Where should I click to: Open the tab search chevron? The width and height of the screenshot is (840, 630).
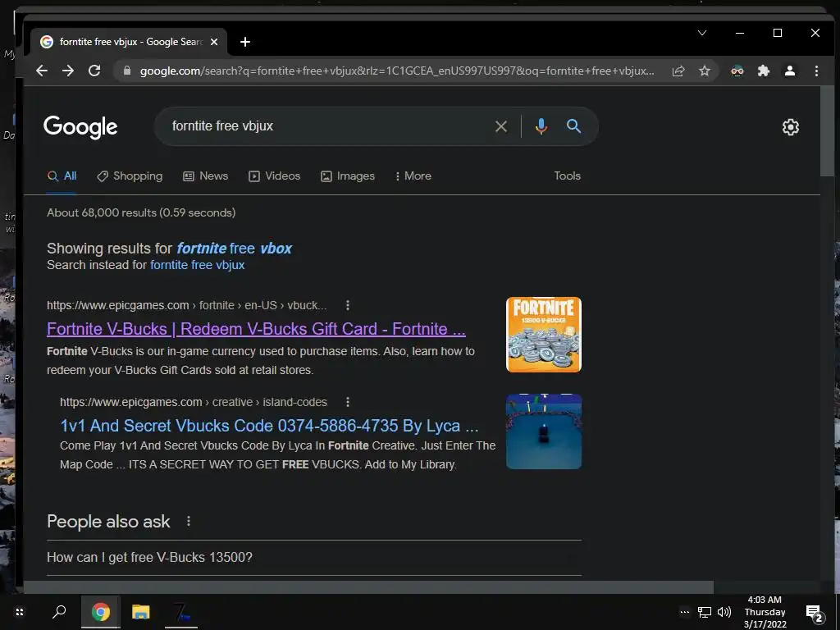(x=702, y=33)
